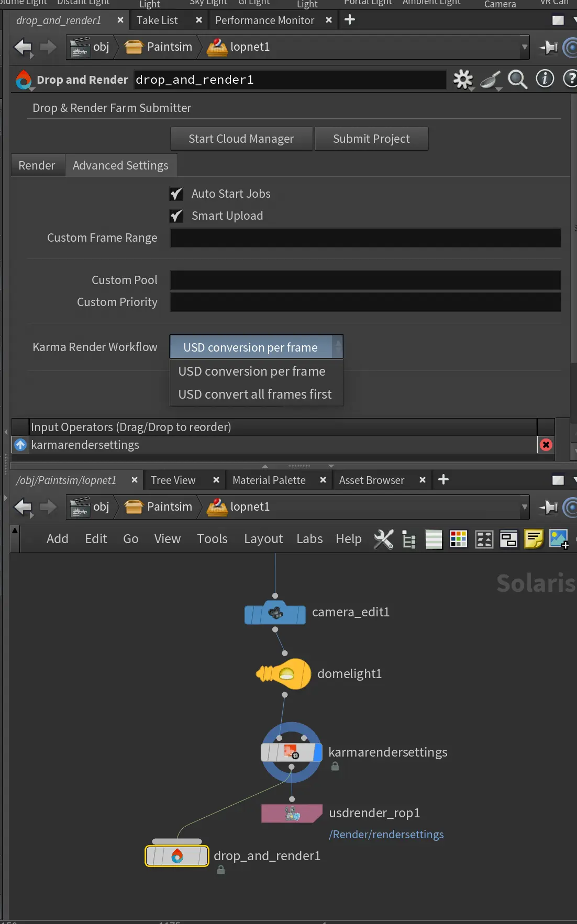Click the Start Cloud Manager button
The image size is (577, 924).
241,139
